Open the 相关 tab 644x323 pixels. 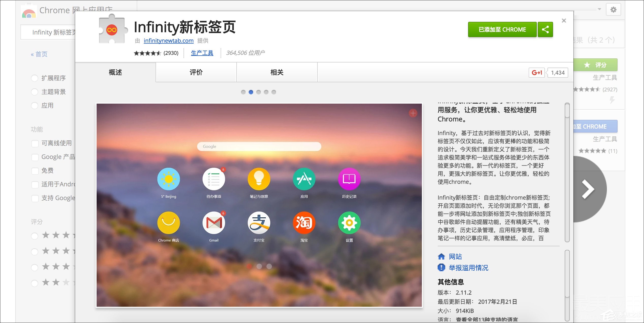(277, 72)
